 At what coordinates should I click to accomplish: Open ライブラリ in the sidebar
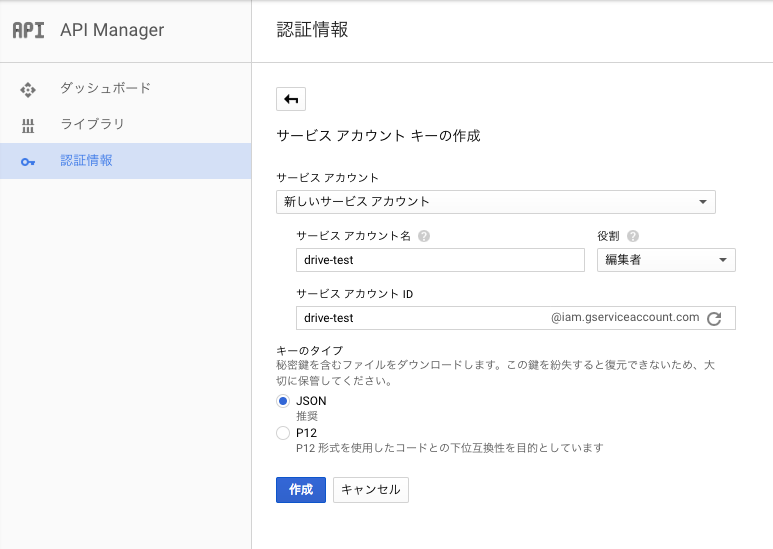125,125
